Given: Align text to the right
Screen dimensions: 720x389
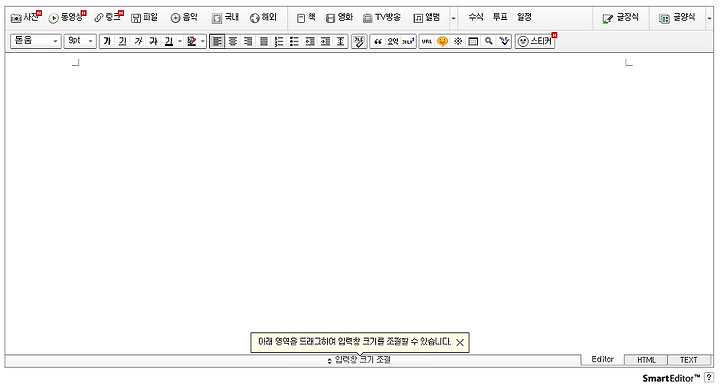Looking at the screenshot, I should (248, 41).
